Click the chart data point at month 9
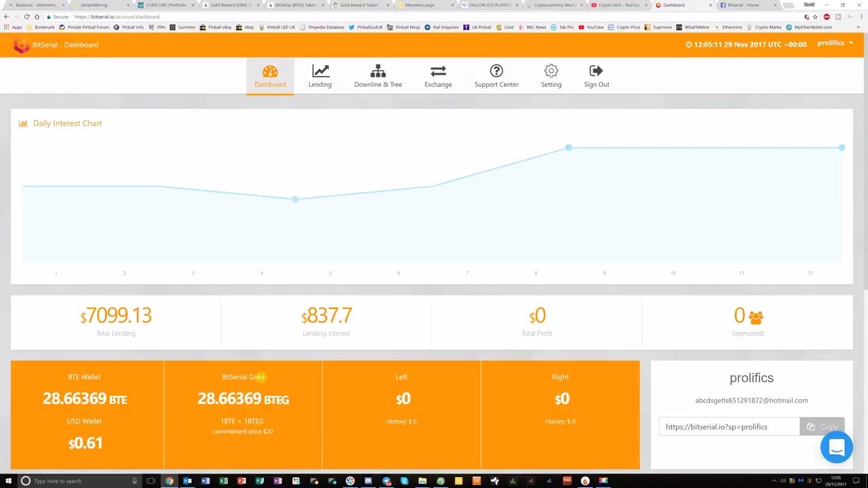 point(569,147)
